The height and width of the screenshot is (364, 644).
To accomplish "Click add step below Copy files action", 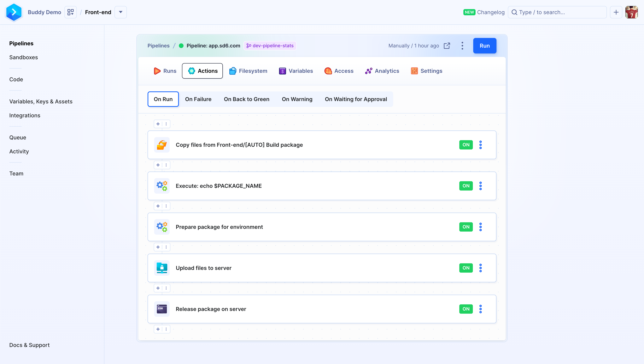I will click(158, 165).
